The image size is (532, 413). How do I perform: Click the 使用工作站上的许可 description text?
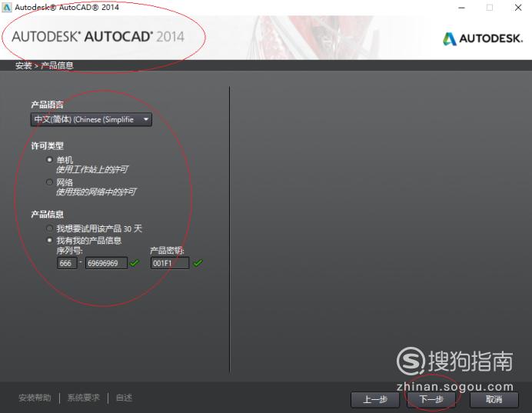pos(92,169)
